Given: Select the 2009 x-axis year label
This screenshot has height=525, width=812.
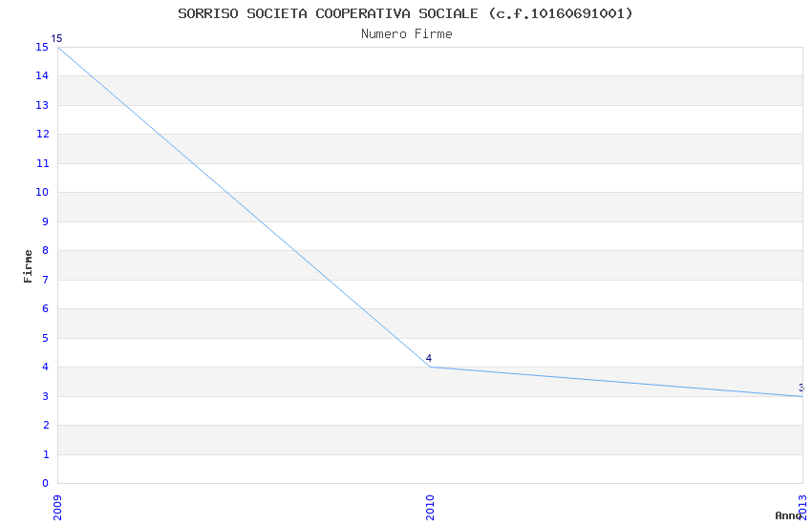Looking at the screenshot, I should pos(57,508).
